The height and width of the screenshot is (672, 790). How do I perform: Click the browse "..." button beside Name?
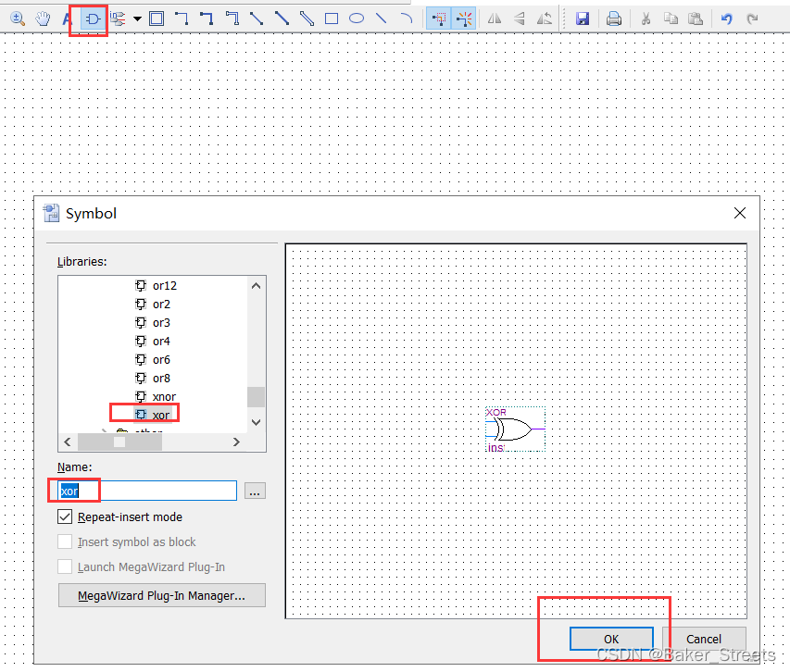[x=255, y=491]
